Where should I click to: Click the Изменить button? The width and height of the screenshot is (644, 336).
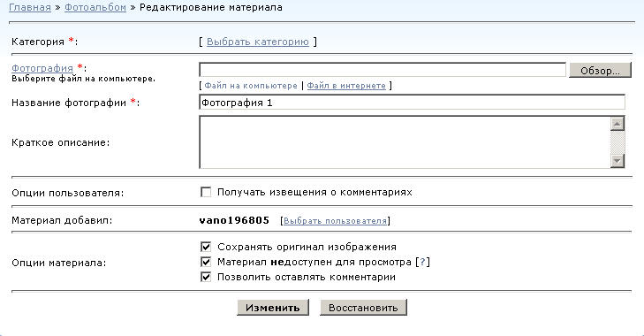(273, 308)
